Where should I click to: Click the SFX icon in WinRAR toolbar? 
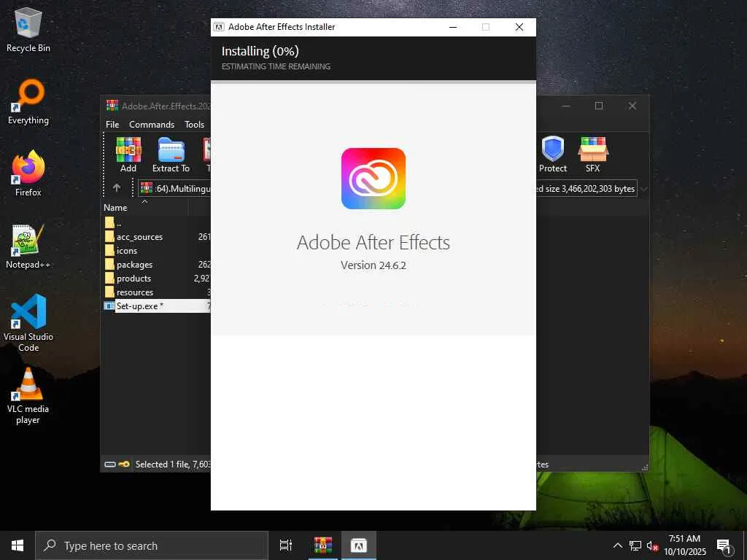coord(592,155)
